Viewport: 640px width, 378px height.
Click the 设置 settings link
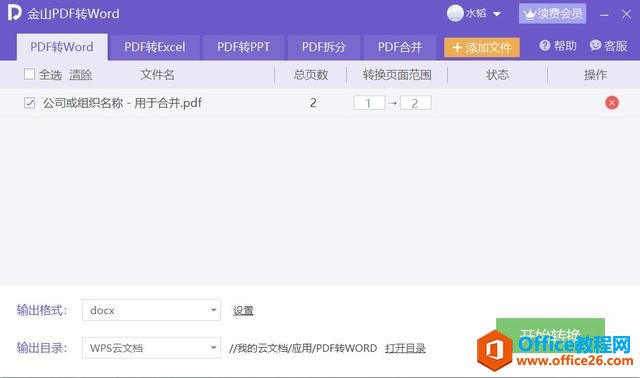click(243, 311)
